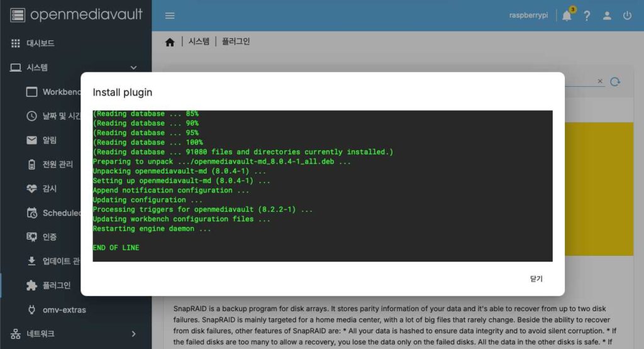Click the 플러그인 breadcrumb link
The image size is (644, 349).
(236, 42)
